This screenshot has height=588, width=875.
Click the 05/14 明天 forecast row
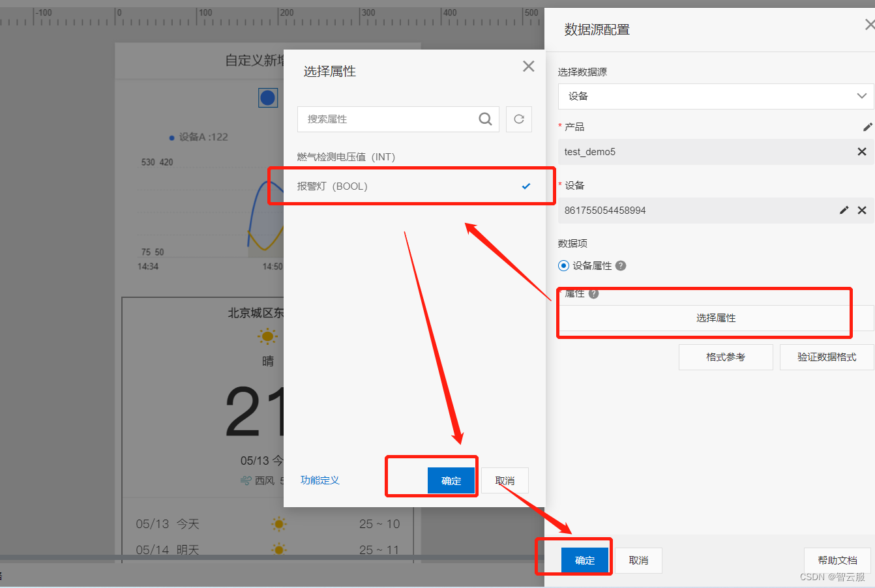tap(268, 550)
